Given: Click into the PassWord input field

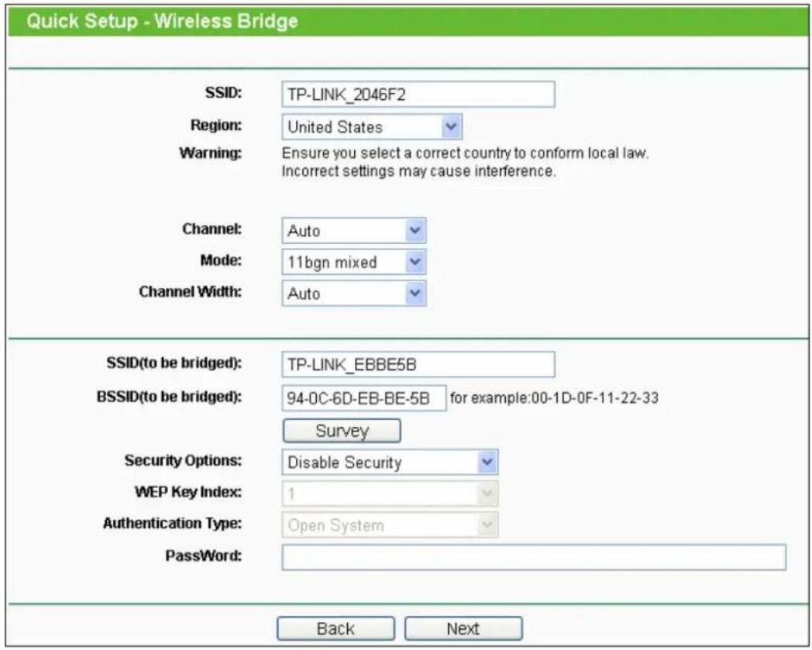Looking at the screenshot, I should [x=533, y=557].
